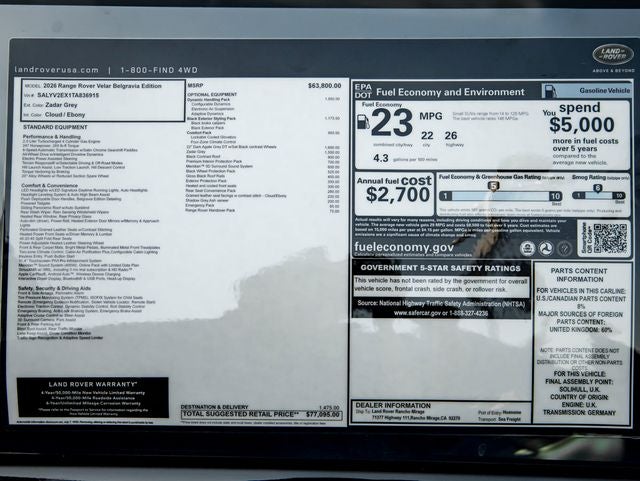The width and height of the screenshot is (640, 481).
Task: Click the DESTINATION & DELIVERY line
Action: point(260,407)
